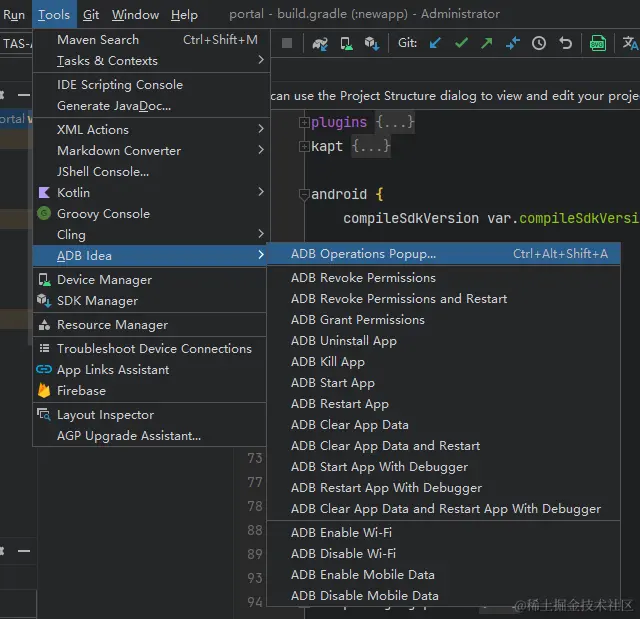Open Layout Inspector menu entry
This screenshot has width=640, height=619.
click(x=149, y=415)
